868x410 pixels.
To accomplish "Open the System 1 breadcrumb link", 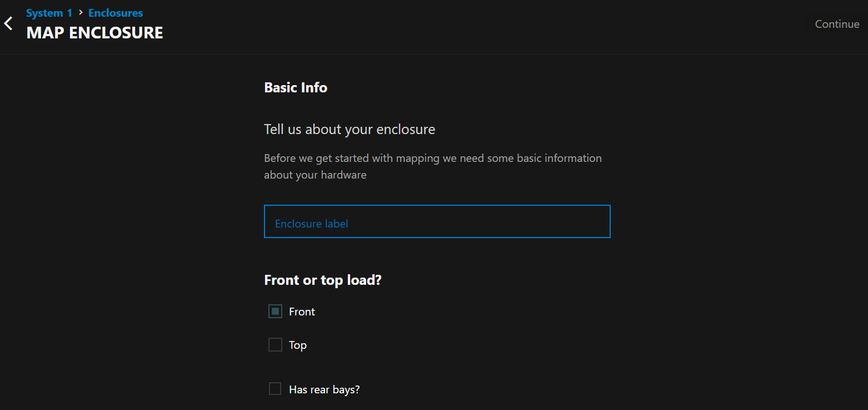I will click(49, 13).
